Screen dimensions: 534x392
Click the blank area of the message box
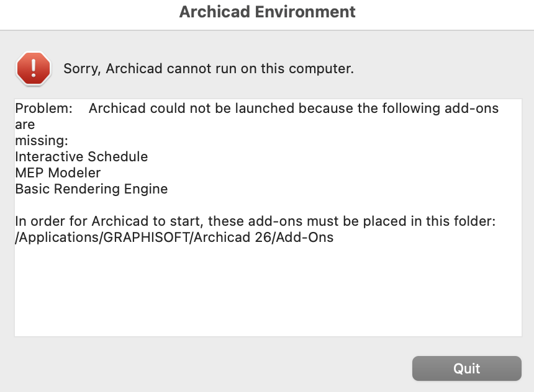(x=267, y=292)
